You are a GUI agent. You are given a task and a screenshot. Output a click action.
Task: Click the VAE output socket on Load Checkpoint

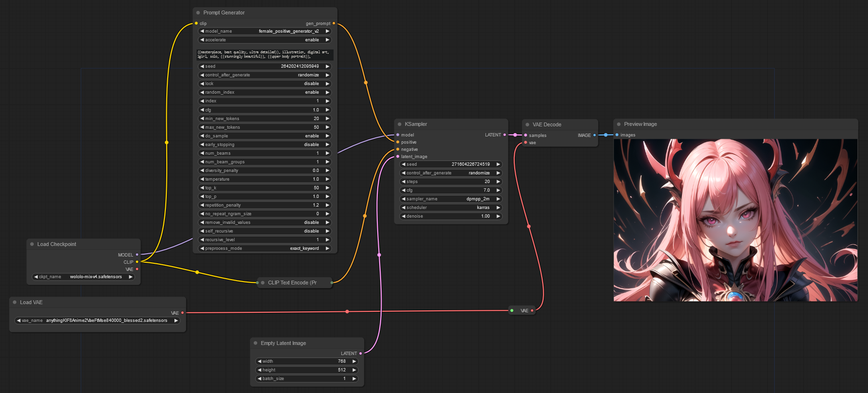(x=137, y=269)
